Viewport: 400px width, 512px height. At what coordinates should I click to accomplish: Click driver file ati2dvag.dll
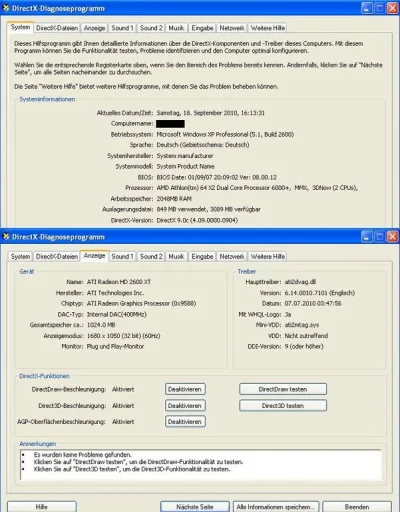coord(300,282)
